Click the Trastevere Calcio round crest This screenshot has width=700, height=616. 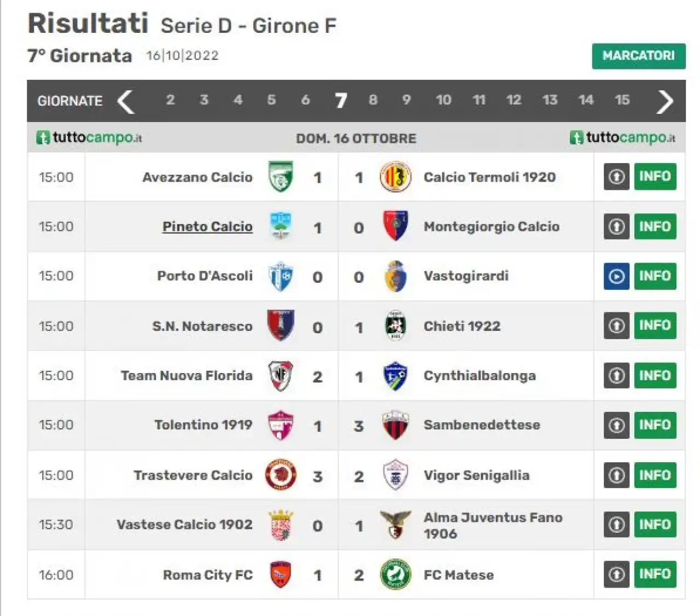tap(281, 475)
